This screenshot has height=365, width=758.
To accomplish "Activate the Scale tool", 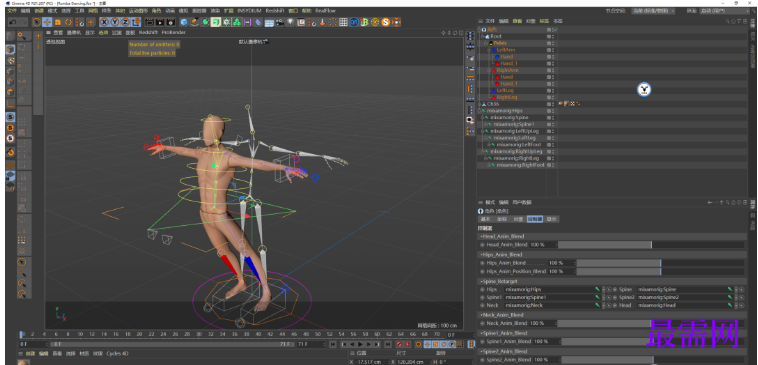I will click(x=58, y=22).
